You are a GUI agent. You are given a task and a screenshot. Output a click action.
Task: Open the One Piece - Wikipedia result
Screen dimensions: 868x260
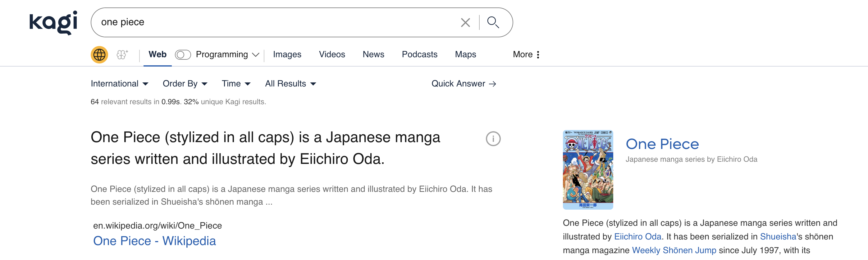(154, 241)
